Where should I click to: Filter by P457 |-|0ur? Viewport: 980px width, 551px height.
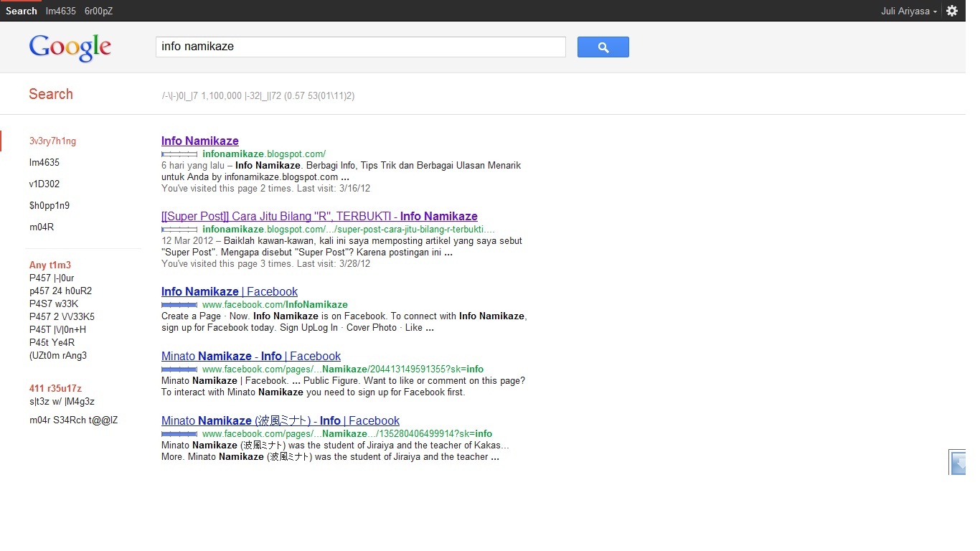point(52,278)
